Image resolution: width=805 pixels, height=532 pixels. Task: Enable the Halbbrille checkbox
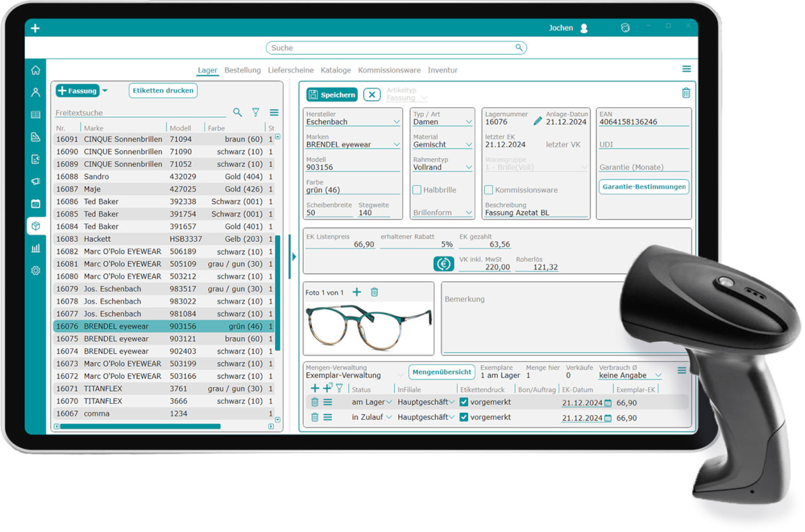coord(417,190)
